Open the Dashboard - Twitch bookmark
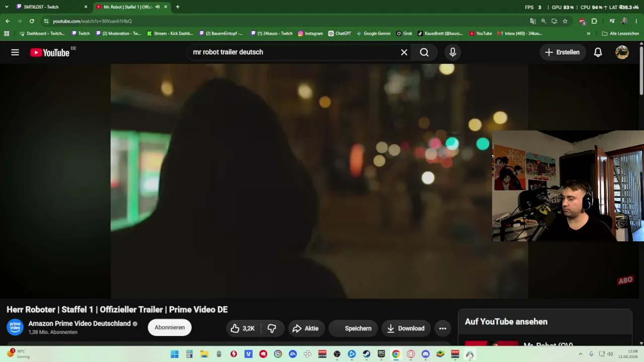The image size is (644, 362). point(42,34)
